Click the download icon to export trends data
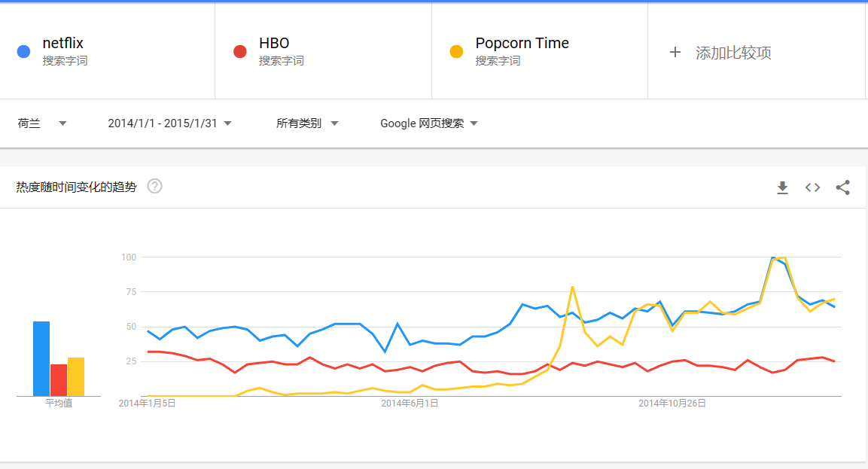The image size is (868, 469). [x=782, y=187]
